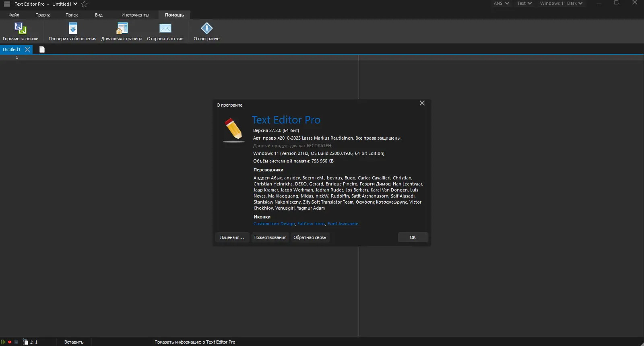Select the Помощь ribbon tab
Image resolution: width=644 pixels, height=346 pixels.
coord(174,15)
